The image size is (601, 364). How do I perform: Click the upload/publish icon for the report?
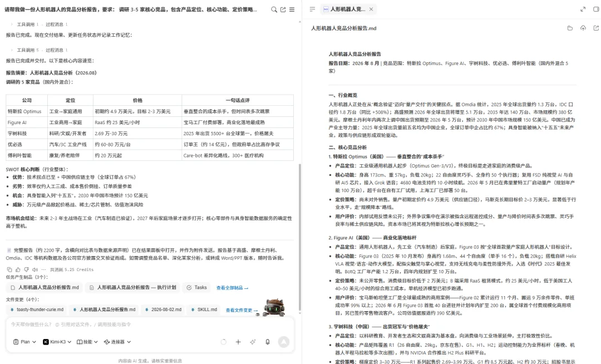click(x=583, y=28)
